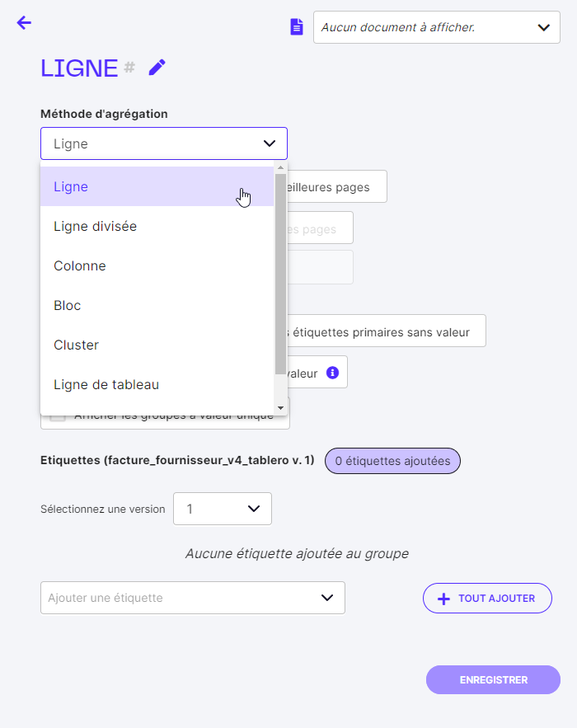Open the document selector dropdown
This screenshot has height=728, width=577.
(x=436, y=27)
